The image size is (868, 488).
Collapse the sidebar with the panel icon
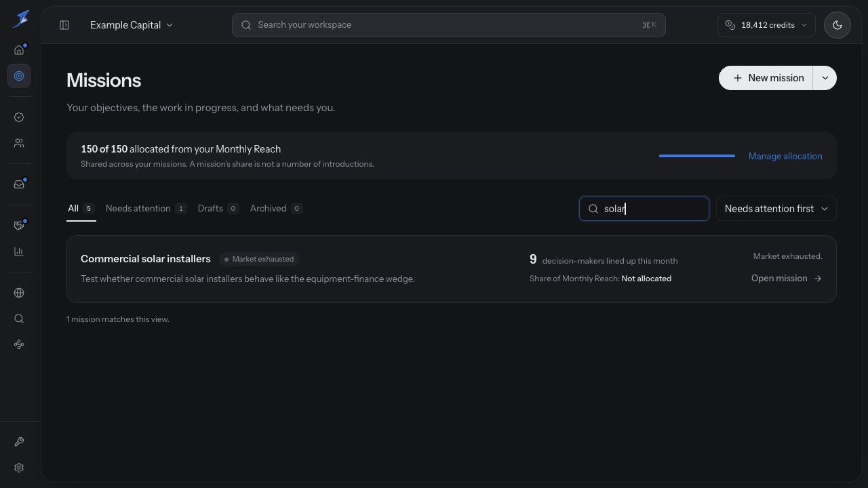coord(64,25)
